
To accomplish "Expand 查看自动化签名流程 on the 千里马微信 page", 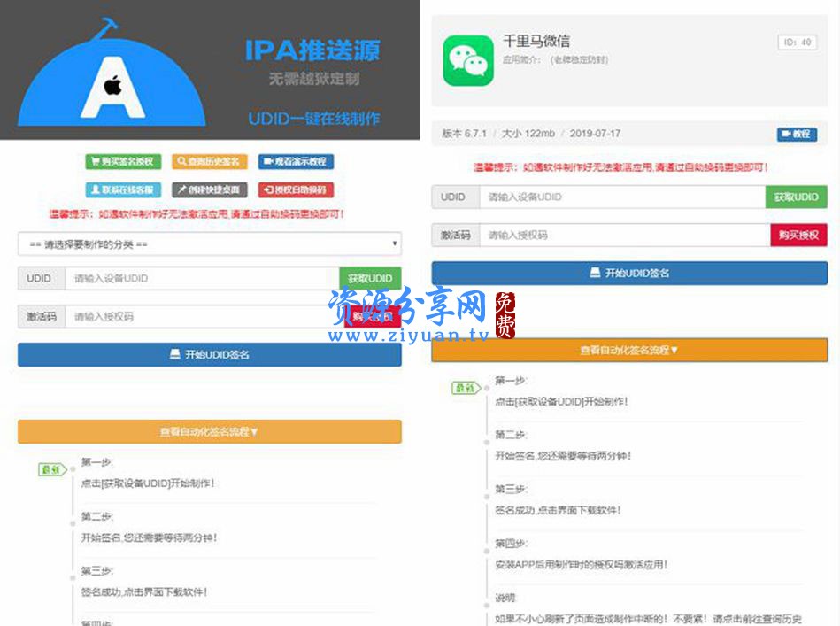I will click(629, 350).
